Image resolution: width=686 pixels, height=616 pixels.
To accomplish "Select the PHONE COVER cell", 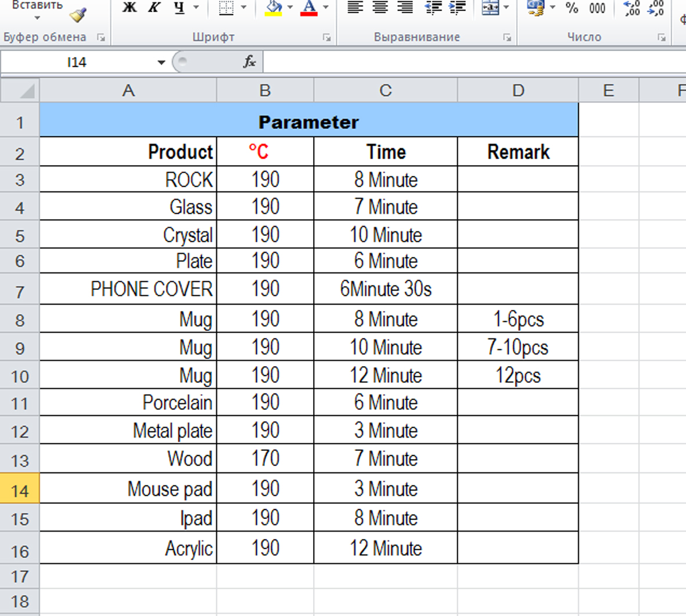I will click(x=128, y=289).
